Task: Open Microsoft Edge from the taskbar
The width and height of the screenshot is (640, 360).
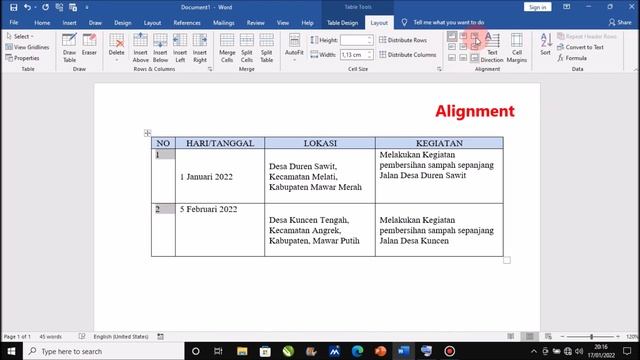Action: pyautogui.click(x=358, y=351)
